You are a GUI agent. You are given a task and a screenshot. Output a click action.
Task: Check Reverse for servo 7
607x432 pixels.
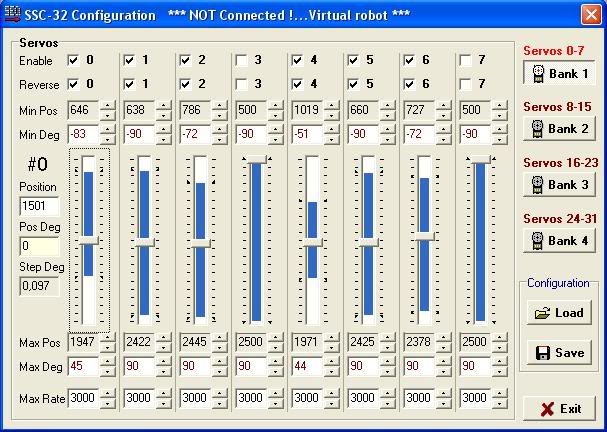465,84
